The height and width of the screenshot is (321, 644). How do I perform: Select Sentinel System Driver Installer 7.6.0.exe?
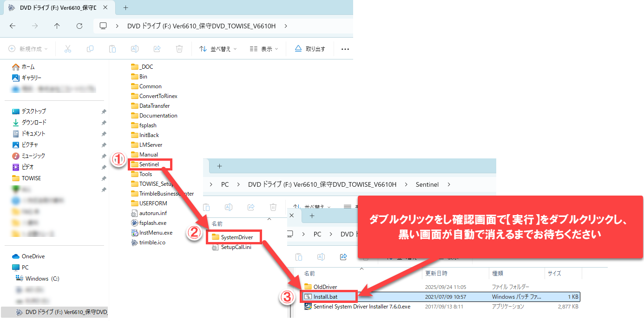(361, 307)
